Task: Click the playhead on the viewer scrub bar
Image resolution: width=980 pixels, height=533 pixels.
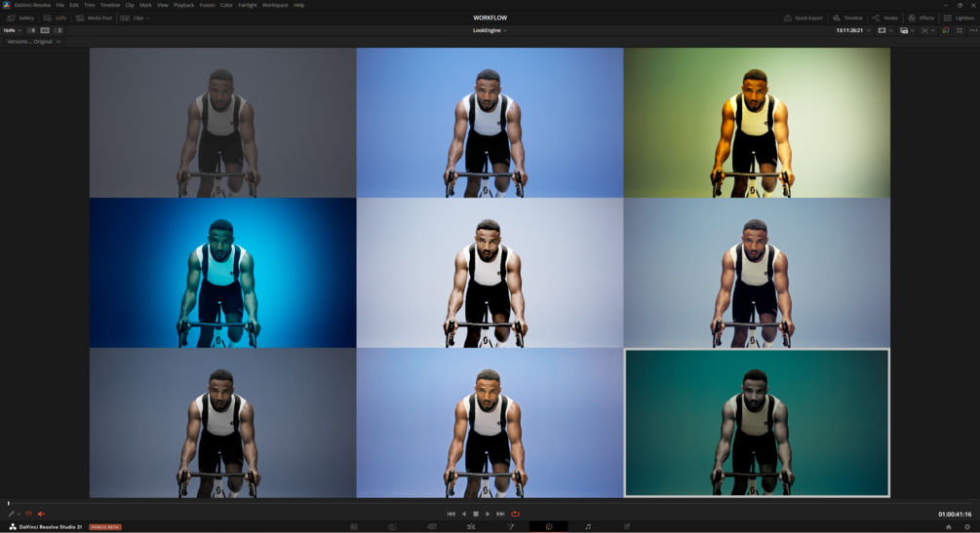Action: (9, 503)
